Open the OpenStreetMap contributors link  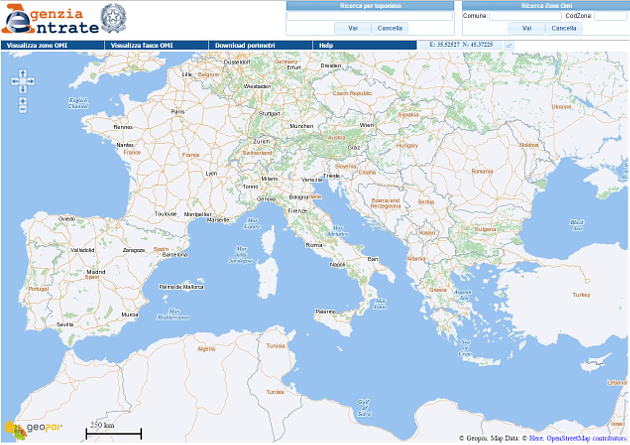587,438
